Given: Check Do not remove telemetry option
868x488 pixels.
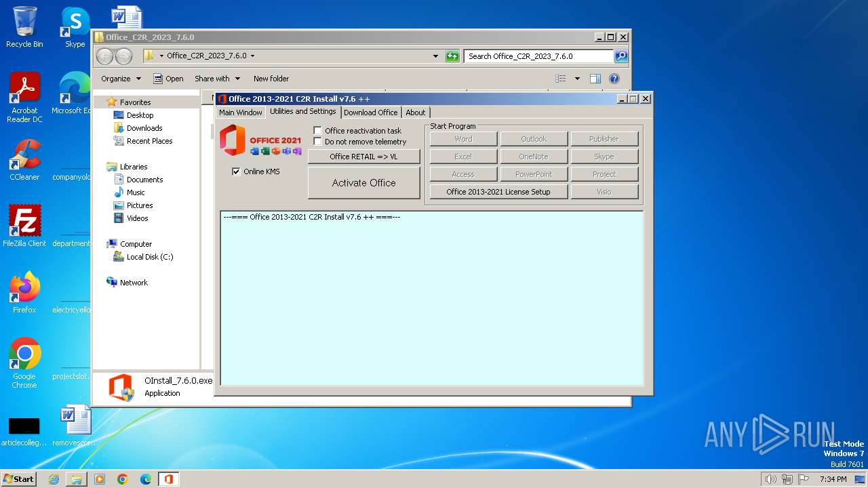Looking at the screenshot, I should [317, 141].
